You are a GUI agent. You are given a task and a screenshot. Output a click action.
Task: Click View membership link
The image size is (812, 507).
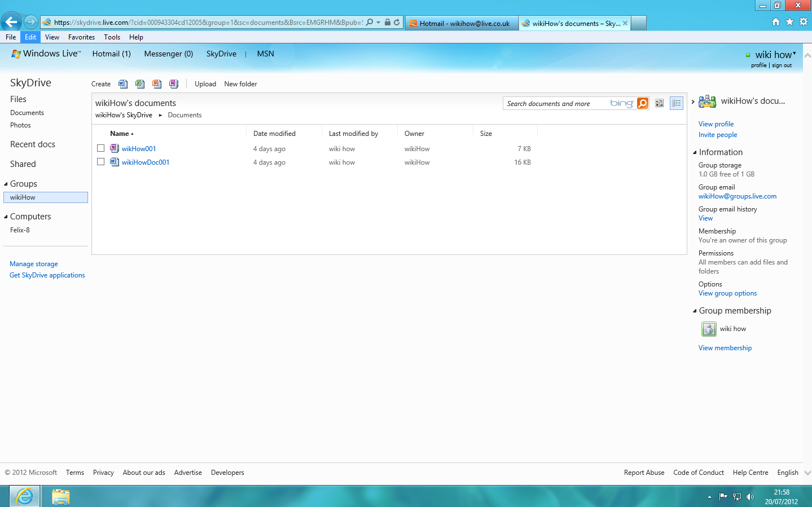pyautogui.click(x=725, y=348)
